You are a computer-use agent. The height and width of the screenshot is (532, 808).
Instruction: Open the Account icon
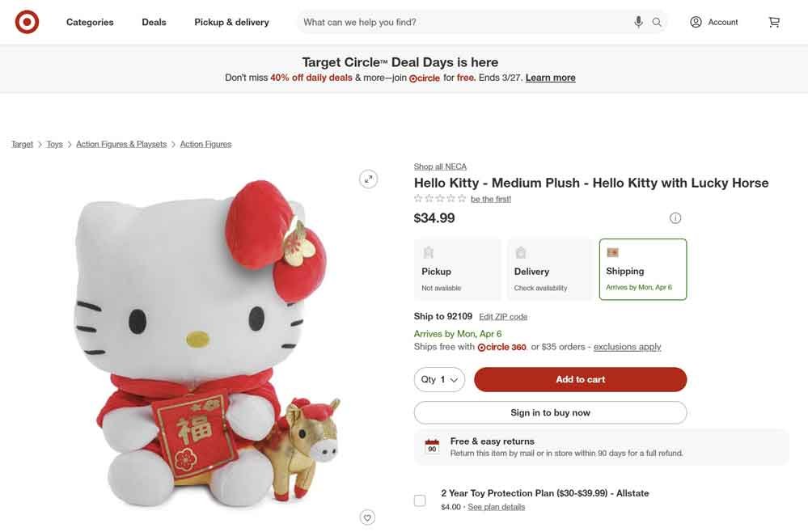pyautogui.click(x=696, y=22)
